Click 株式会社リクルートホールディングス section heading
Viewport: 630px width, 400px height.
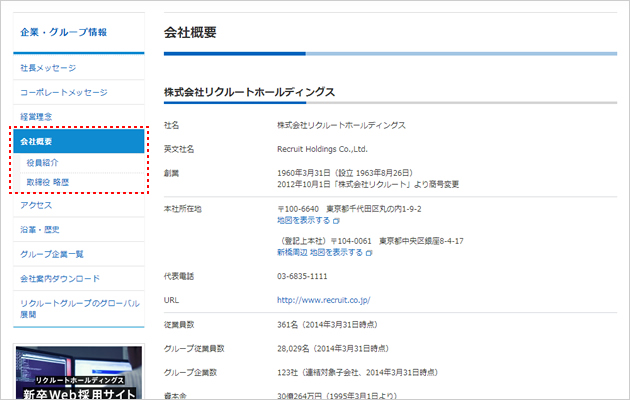pos(249,92)
